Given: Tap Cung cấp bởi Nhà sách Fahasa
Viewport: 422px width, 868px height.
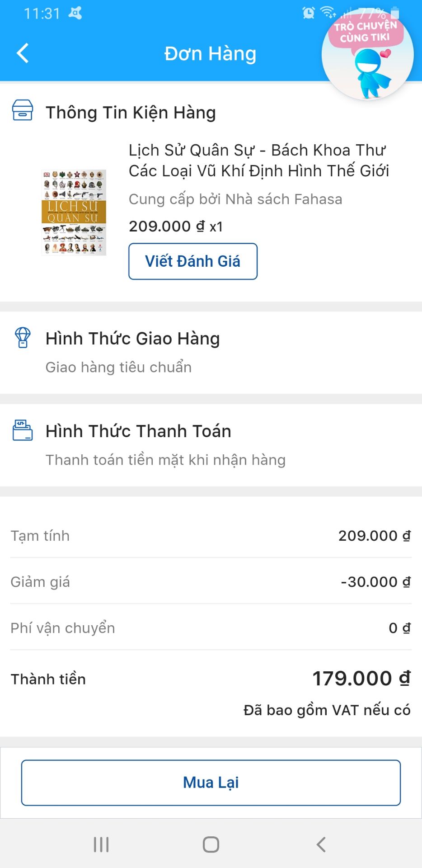Looking at the screenshot, I should 235,199.
